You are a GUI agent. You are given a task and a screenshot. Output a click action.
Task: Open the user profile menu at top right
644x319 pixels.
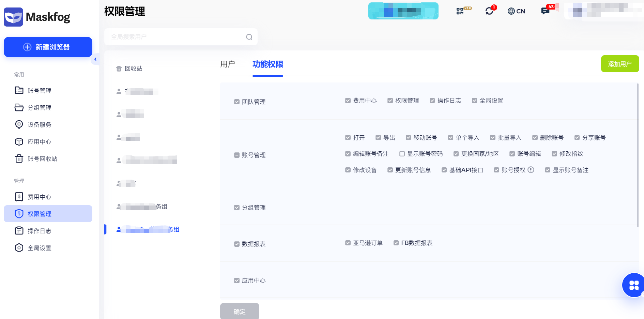(x=603, y=11)
